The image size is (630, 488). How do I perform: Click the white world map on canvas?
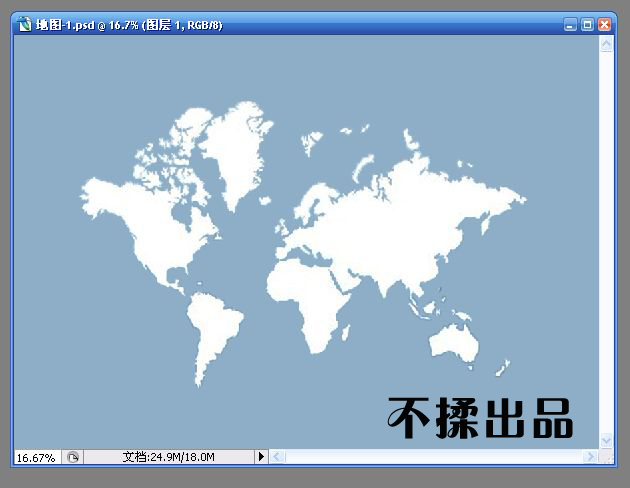(303, 244)
